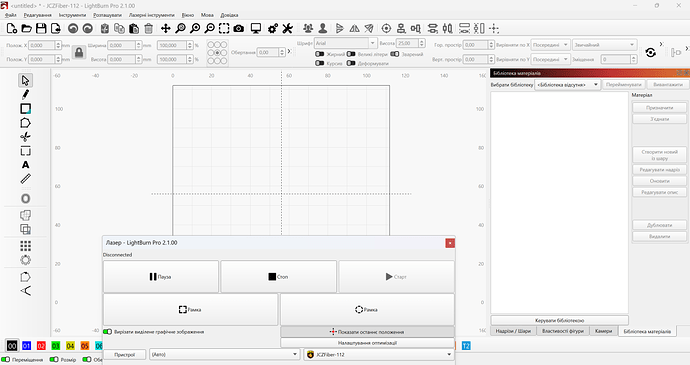Screen dimensions: 690x365
Task: Activate the Pan/move view cross-arrows icon
Action: click(x=165, y=29)
